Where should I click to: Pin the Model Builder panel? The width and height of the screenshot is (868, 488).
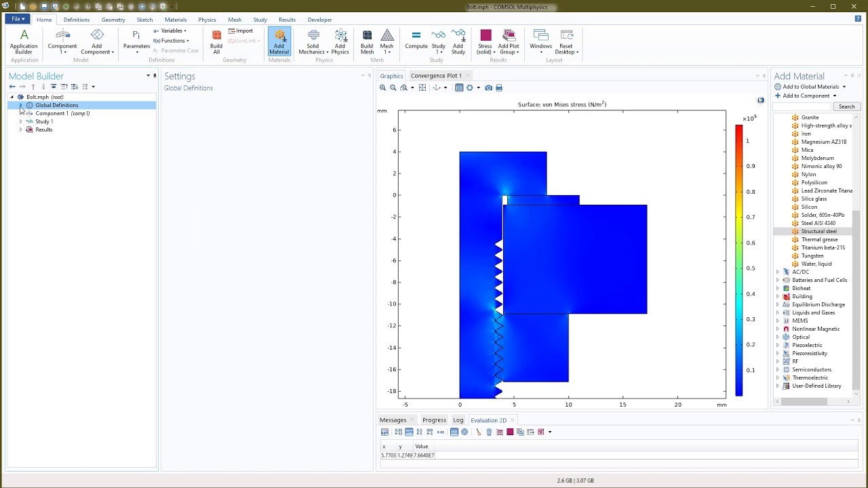155,76
